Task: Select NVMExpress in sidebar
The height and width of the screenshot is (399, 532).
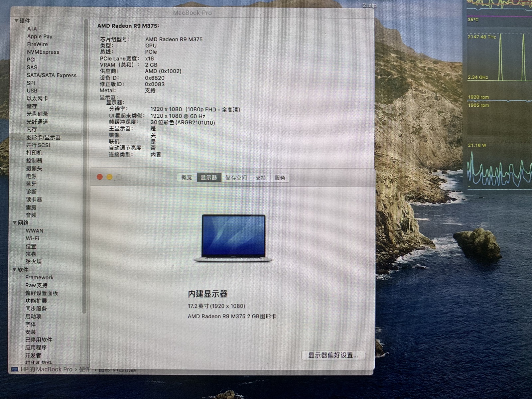Action: point(43,52)
